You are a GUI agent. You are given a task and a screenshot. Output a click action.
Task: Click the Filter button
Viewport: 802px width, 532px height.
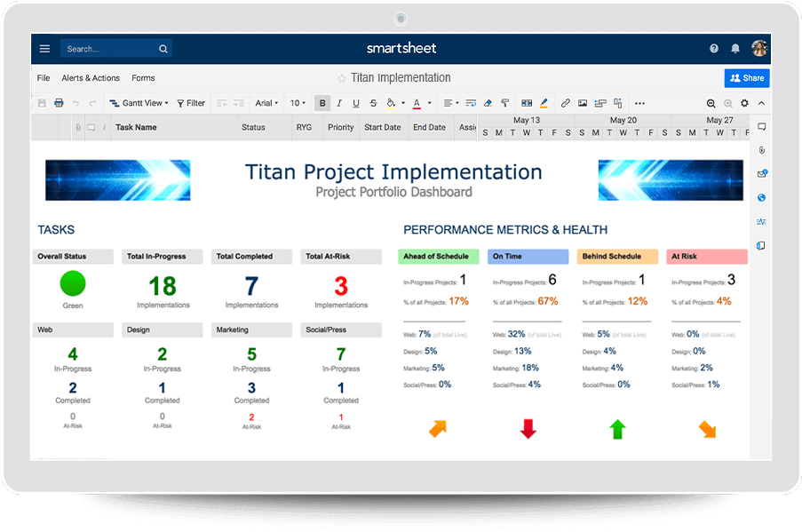pos(191,103)
